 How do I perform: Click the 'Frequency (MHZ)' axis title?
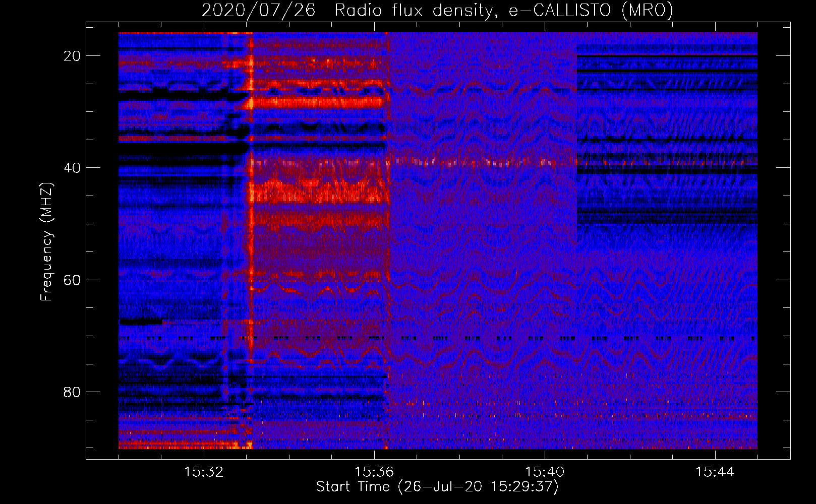(46, 241)
